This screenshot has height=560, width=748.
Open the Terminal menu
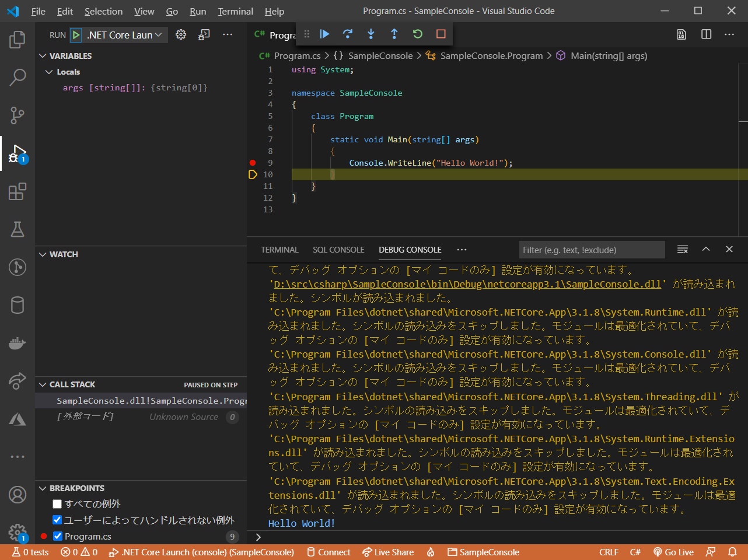tap(235, 11)
